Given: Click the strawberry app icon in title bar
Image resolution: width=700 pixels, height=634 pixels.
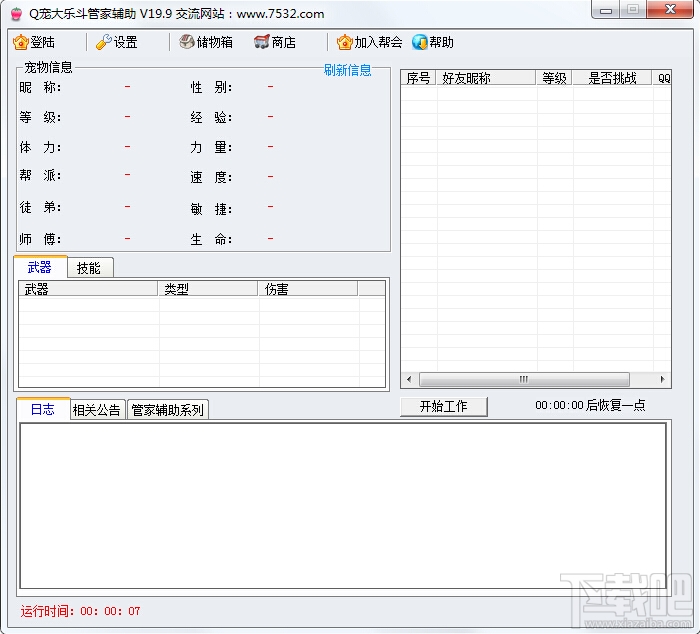Looking at the screenshot, I should coord(17,14).
